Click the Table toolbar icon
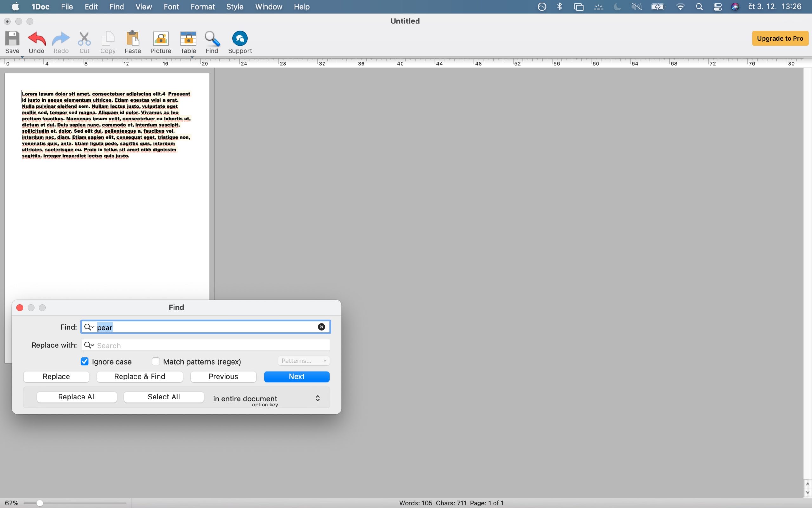This screenshot has width=812, height=508. (188, 39)
